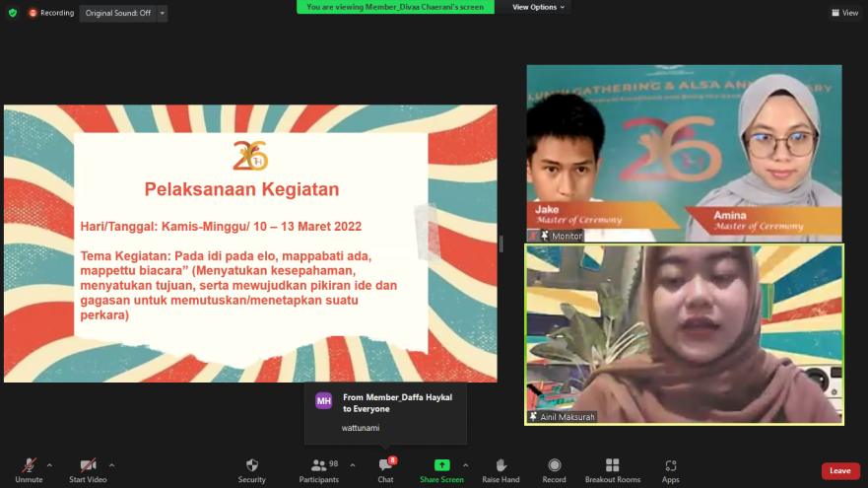Click the divider handle between share and videos
Viewport: 868px width, 488px height.
tap(501, 244)
